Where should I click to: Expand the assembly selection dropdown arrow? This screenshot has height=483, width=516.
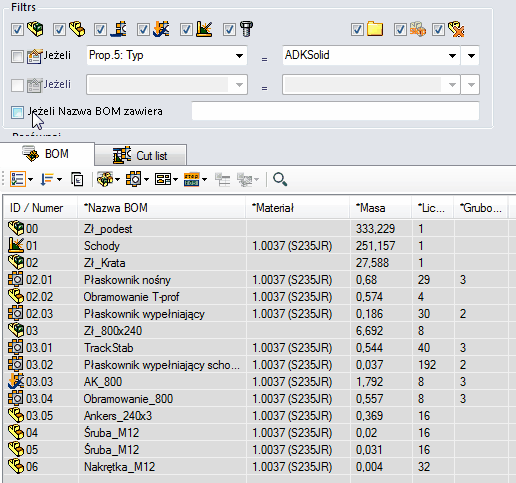[117, 180]
